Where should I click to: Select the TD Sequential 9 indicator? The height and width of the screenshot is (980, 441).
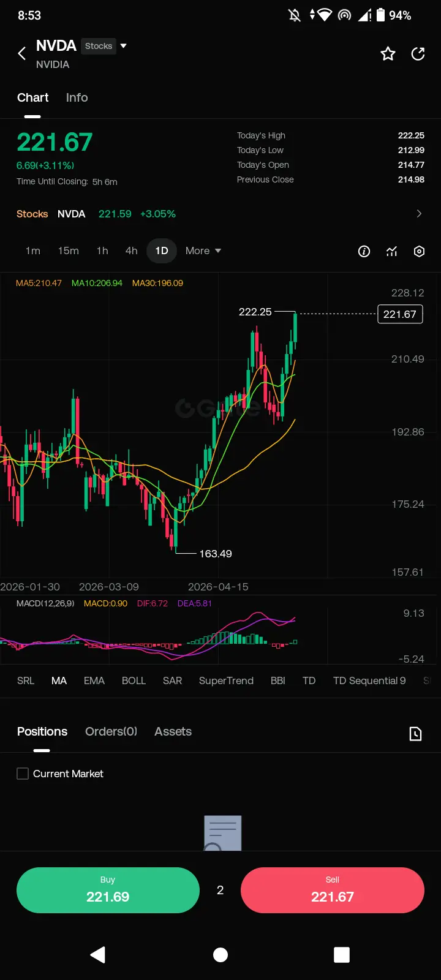click(x=369, y=680)
